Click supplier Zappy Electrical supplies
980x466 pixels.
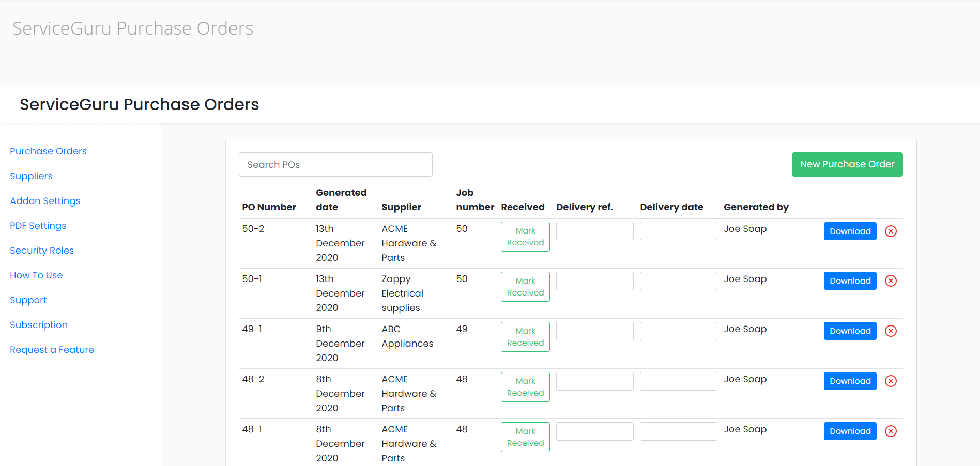coord(402,293)
